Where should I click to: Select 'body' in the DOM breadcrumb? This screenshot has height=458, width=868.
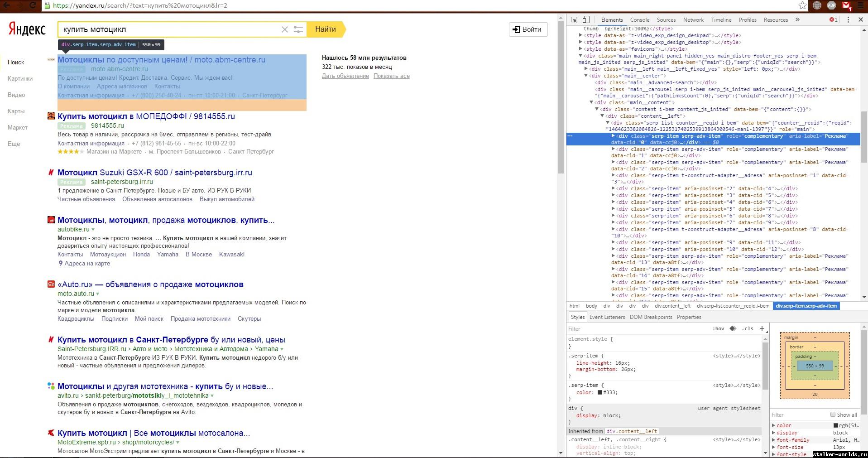(591, 306)
